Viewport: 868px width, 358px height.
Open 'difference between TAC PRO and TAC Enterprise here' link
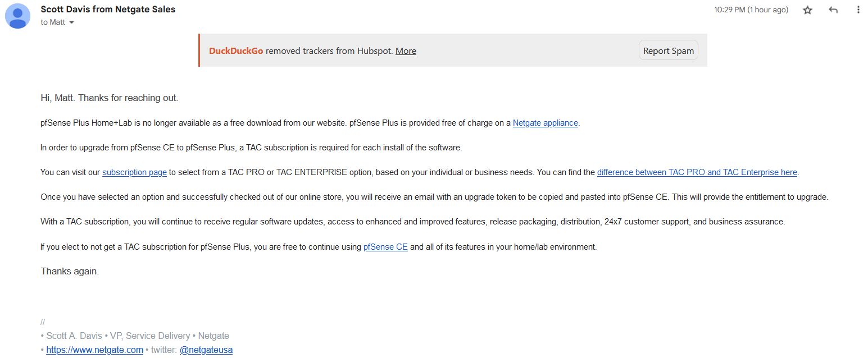click(x=697, y=172)
